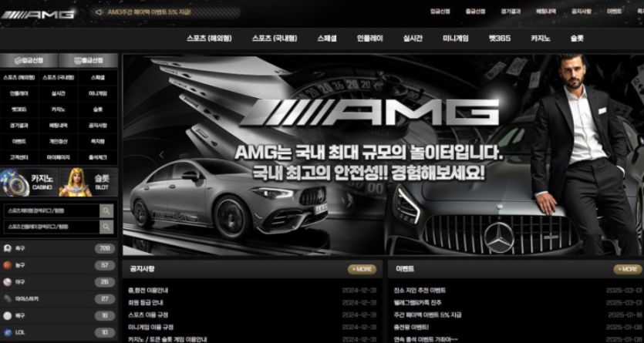Screen dimensions: 644x343
Task: Select the volleyball icon for 배구
Action: [8, 315]
